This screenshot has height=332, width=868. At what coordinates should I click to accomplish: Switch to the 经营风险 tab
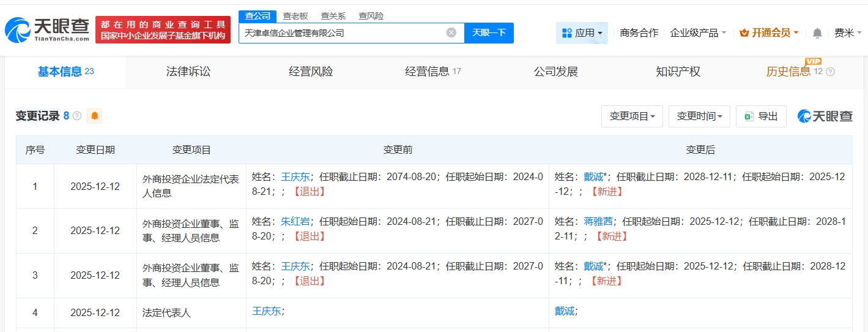pyautogui.click(x=311, y=72)
